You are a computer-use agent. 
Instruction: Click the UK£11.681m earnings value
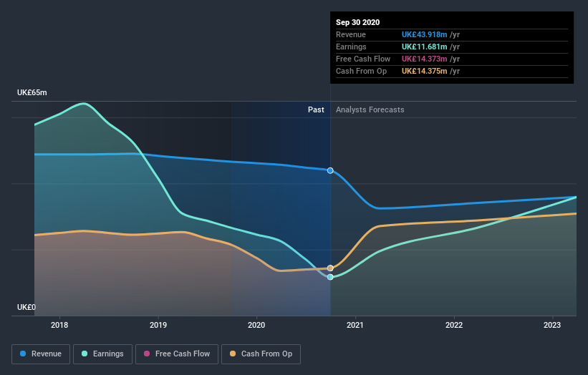click(x=425, y=47)
